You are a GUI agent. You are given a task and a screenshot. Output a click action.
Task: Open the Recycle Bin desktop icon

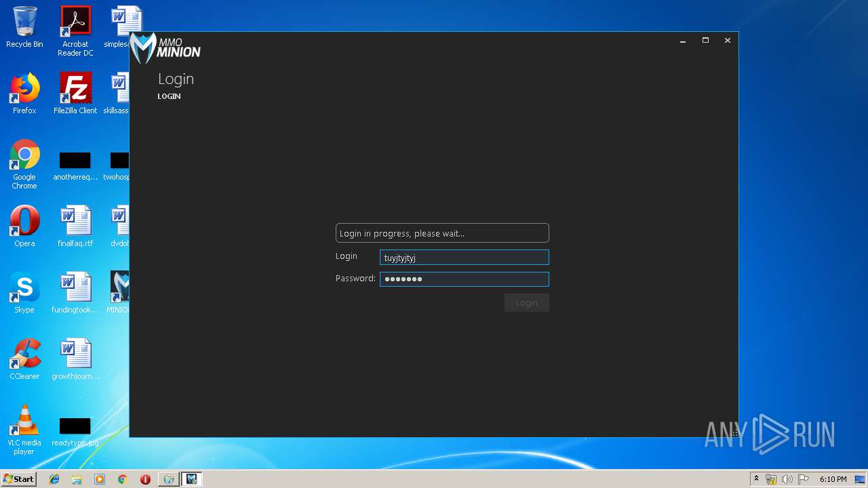tap(24, 27)
